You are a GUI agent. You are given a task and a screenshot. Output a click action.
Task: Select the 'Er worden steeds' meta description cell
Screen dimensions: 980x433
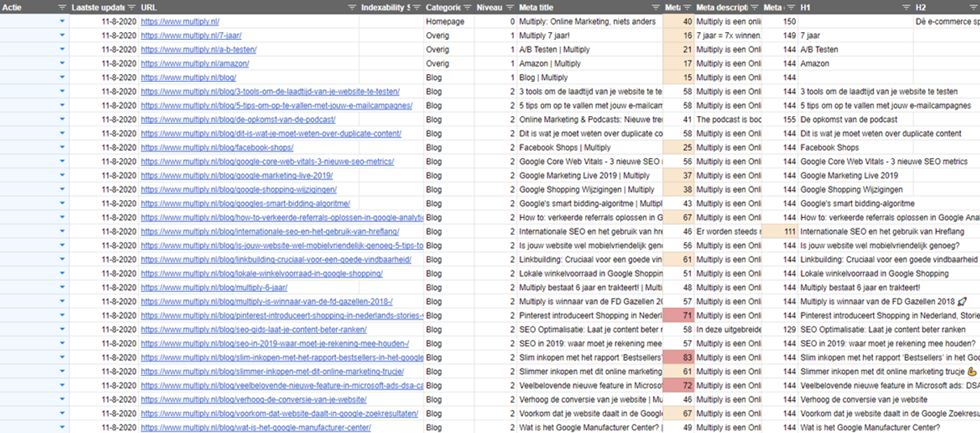coord(728,232)
